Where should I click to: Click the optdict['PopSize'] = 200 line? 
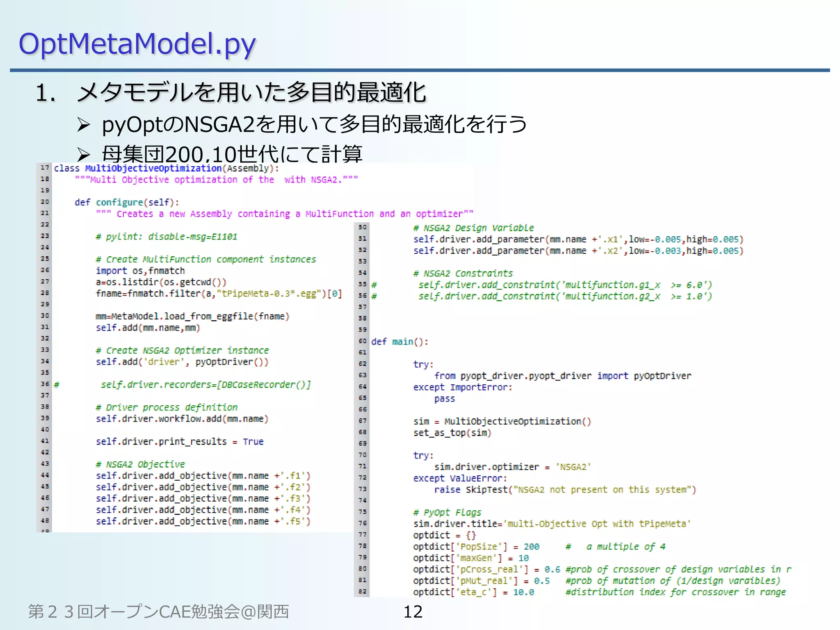539,546
